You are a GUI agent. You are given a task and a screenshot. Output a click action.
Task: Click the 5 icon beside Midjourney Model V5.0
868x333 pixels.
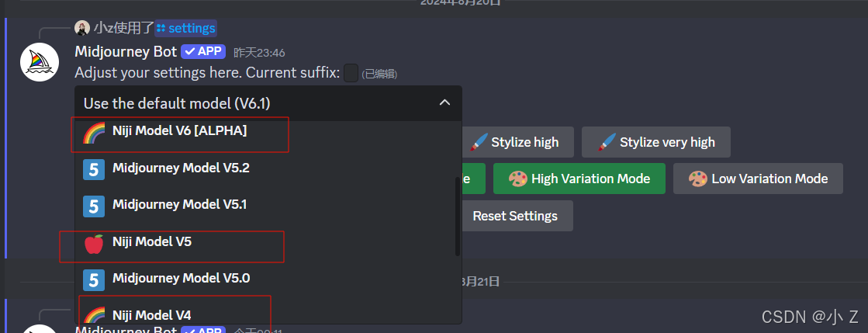pos(94,279)
